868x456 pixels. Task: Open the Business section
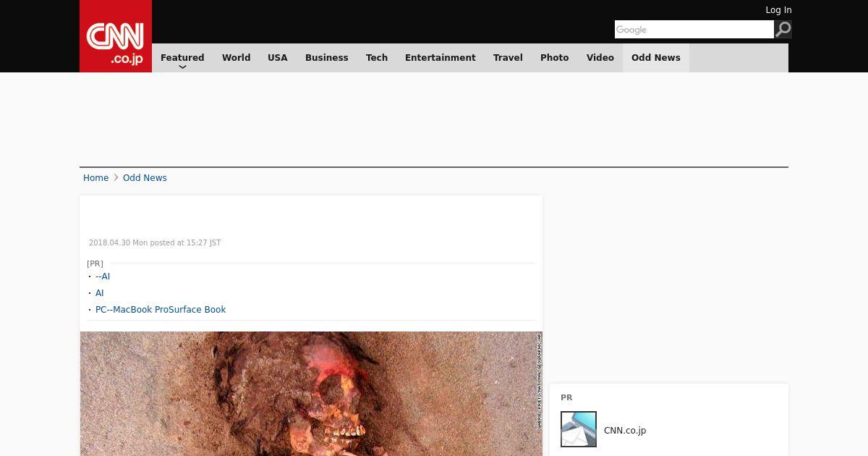[327, 58]
